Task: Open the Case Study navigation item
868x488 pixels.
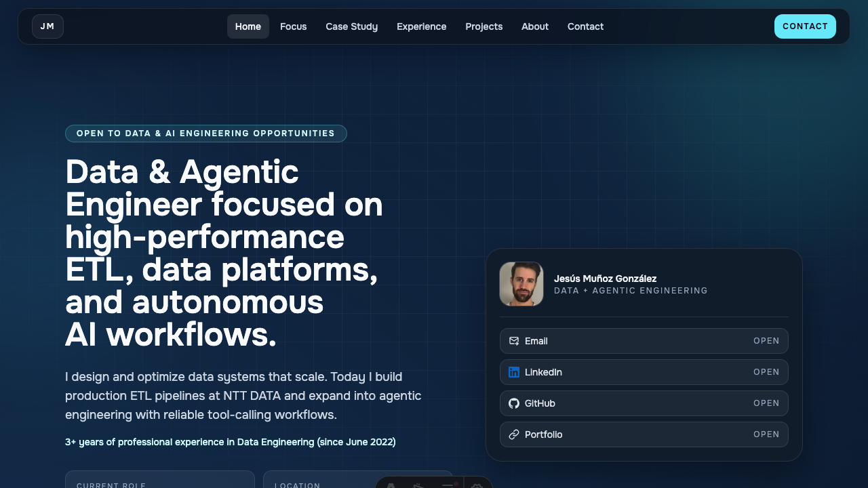Action: (x=351, y=26)
